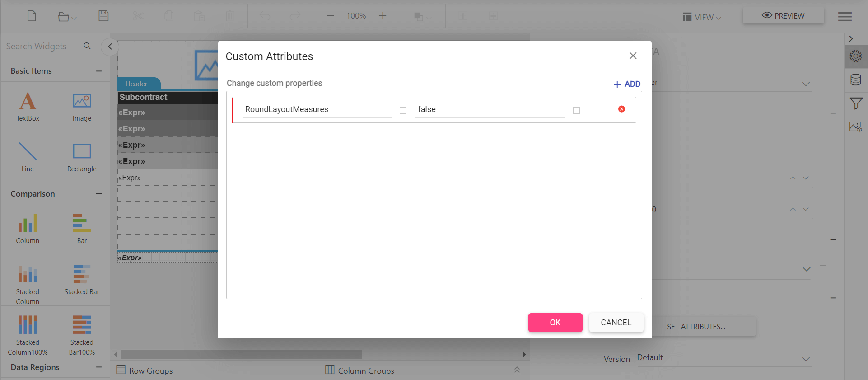Open the parameters filter icon panel
868x380 pixels.
[x=855, y=103]
